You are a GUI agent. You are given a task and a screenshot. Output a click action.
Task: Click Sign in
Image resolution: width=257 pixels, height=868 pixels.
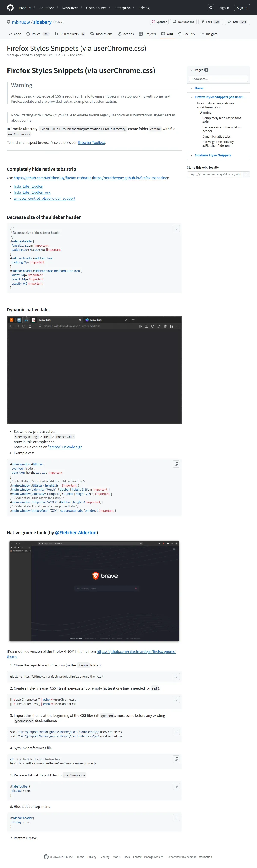tap(224, 8)
